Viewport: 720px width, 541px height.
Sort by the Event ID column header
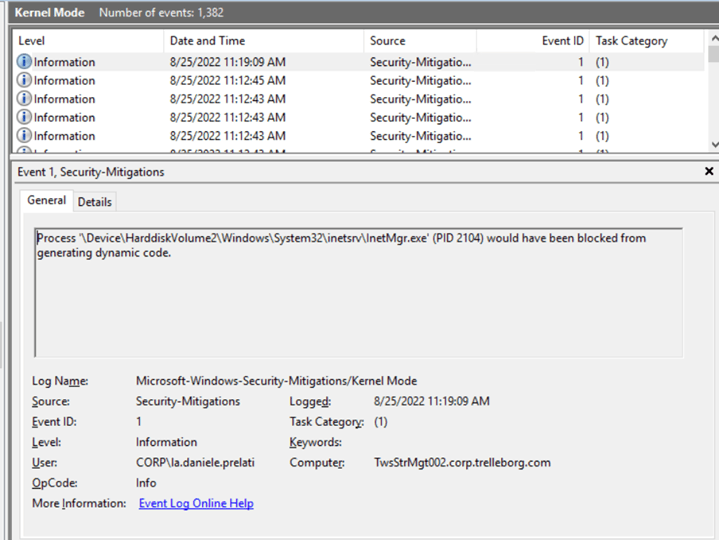533,41
